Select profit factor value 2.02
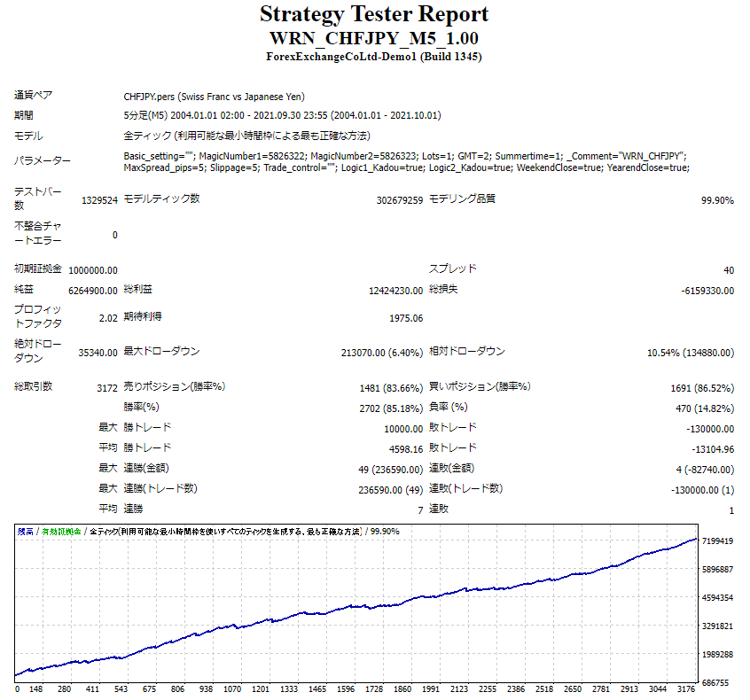Screen dimensions: 750x700 (108, 318)
